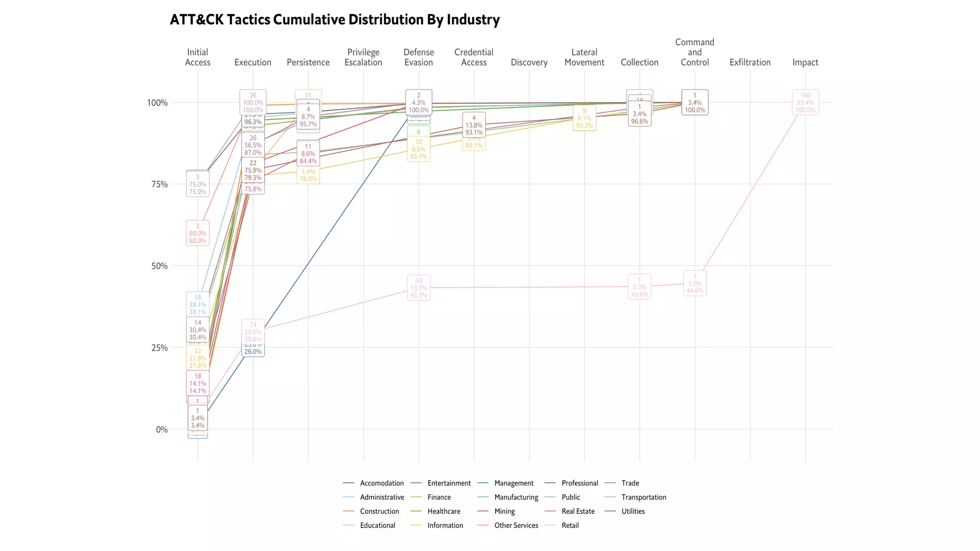The image size is (980, 551).
Task: Click the 74 25.6% Execution data label
Action: 253,331
